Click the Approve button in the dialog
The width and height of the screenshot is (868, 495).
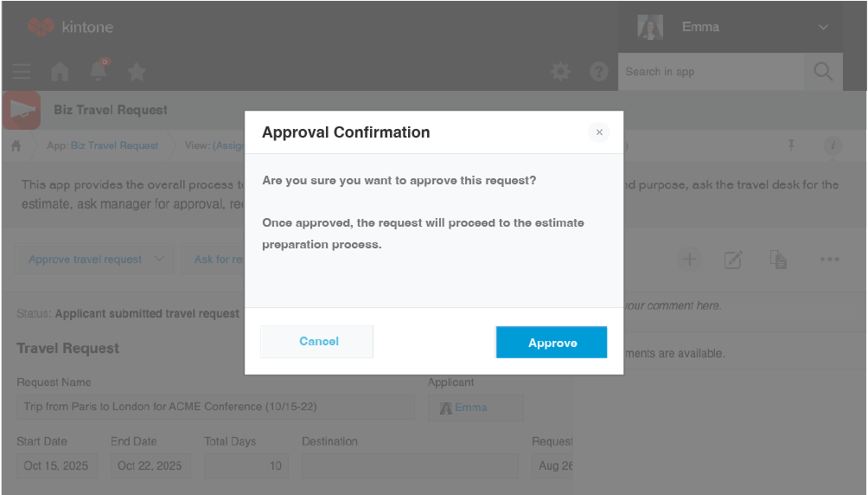coord(552,343)
